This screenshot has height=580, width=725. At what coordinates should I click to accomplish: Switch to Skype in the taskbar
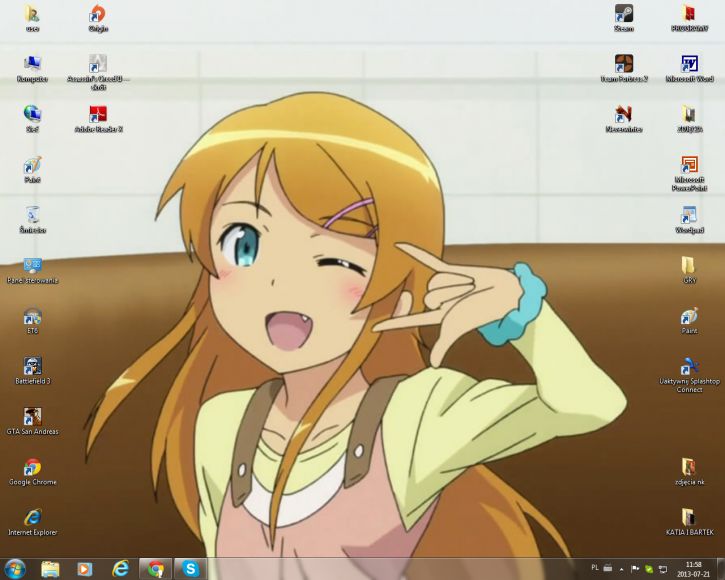(x=189, y=569)
